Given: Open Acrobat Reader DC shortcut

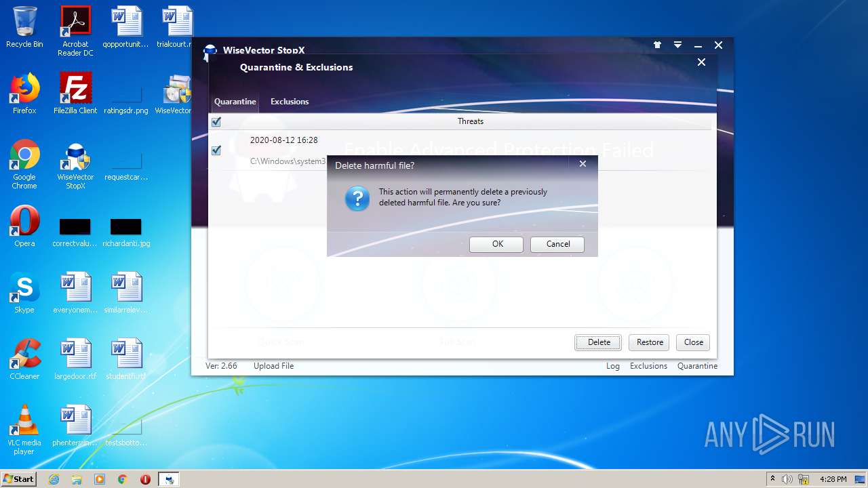Looking at the screenshot, I should click(x=75, y=31).
